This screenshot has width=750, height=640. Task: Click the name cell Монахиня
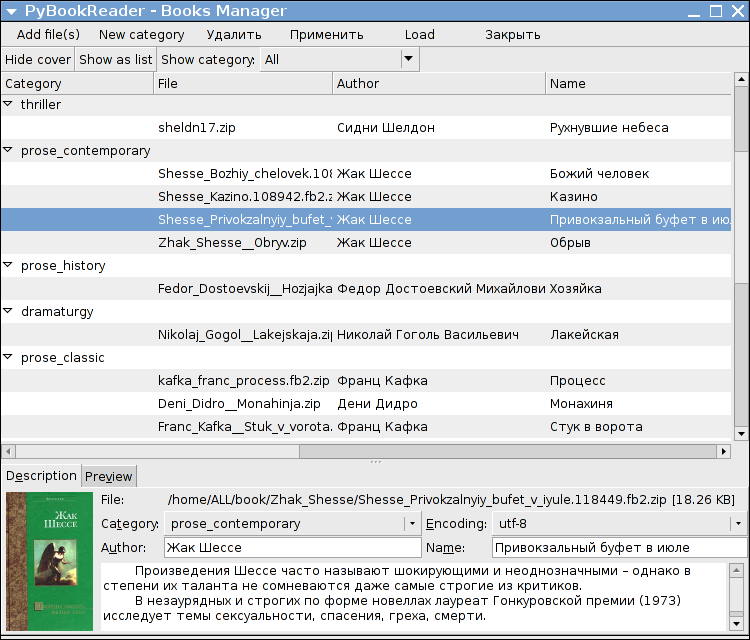[581, 404]
